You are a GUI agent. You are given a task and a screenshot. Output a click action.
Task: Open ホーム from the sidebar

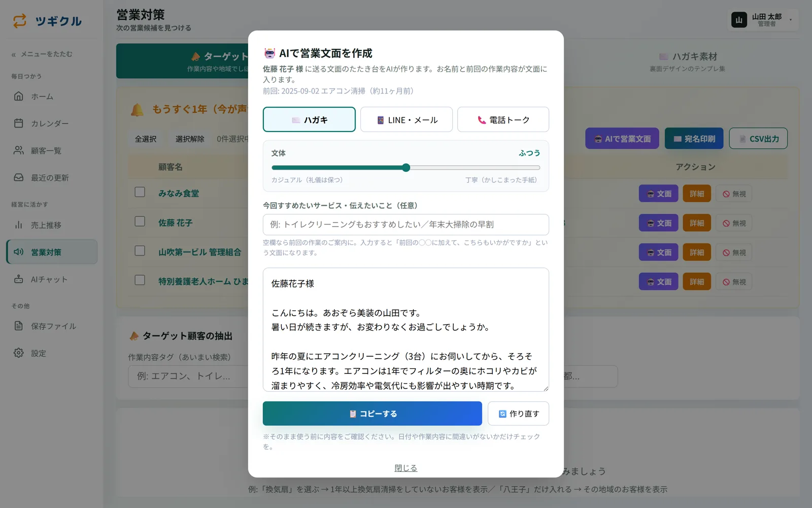tap(52, 96)
